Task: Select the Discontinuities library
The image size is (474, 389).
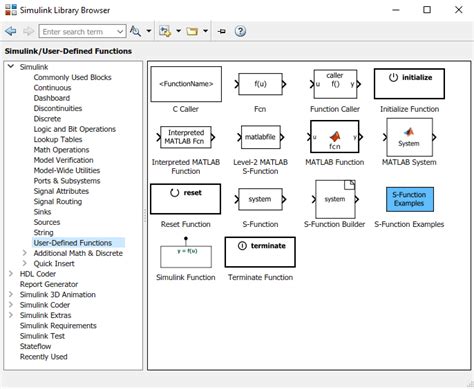Action: [x=58, y=108]
